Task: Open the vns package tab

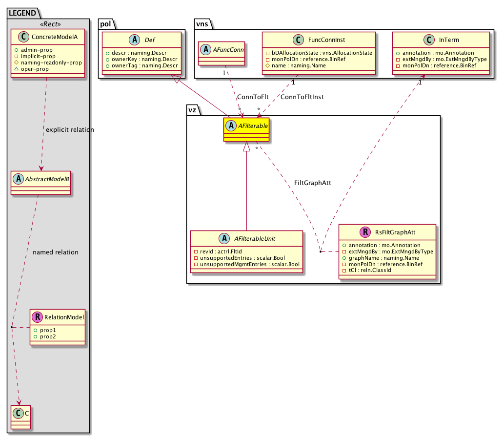Action: [202, 24]
